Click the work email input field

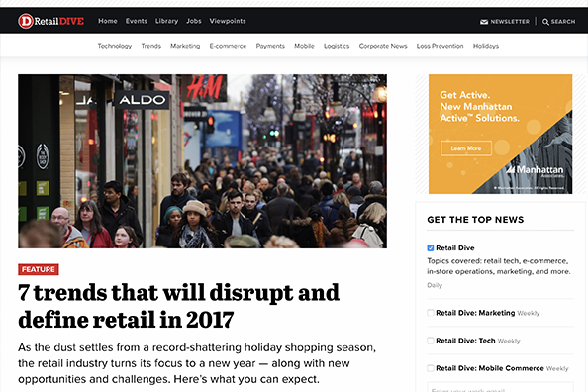point(500,387)
